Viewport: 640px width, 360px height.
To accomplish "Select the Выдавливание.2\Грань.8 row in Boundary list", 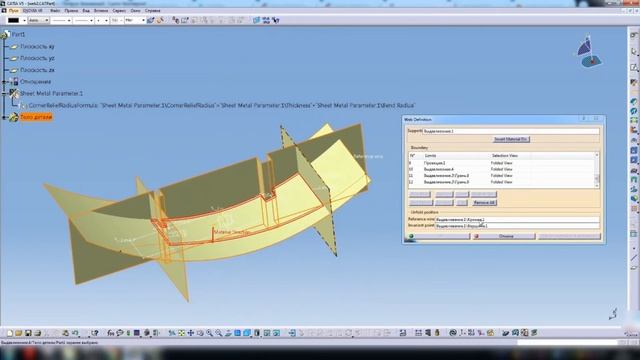I will pyautogui.click(x=502, y=176).
